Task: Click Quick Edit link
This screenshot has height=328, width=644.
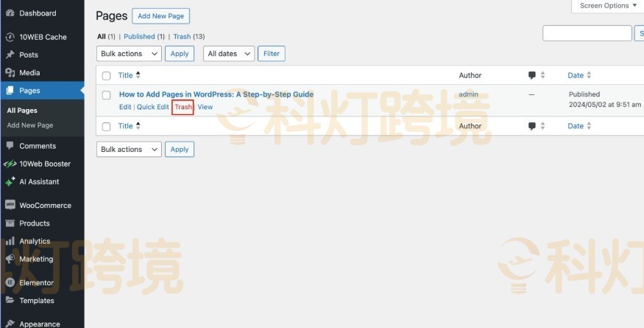Action: pos(153,107)
